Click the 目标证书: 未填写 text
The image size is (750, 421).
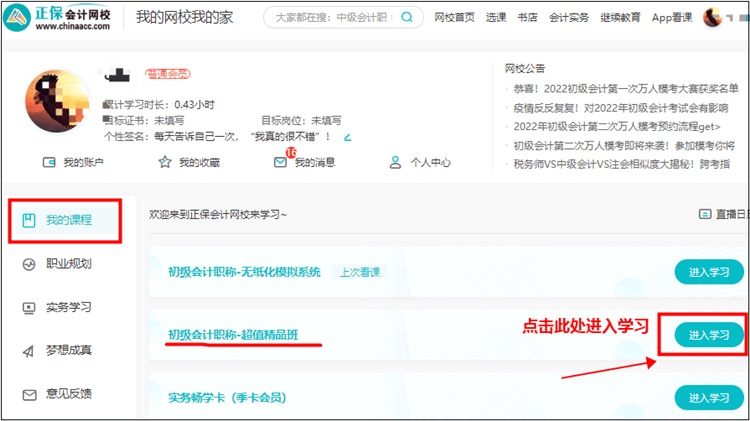143,121
